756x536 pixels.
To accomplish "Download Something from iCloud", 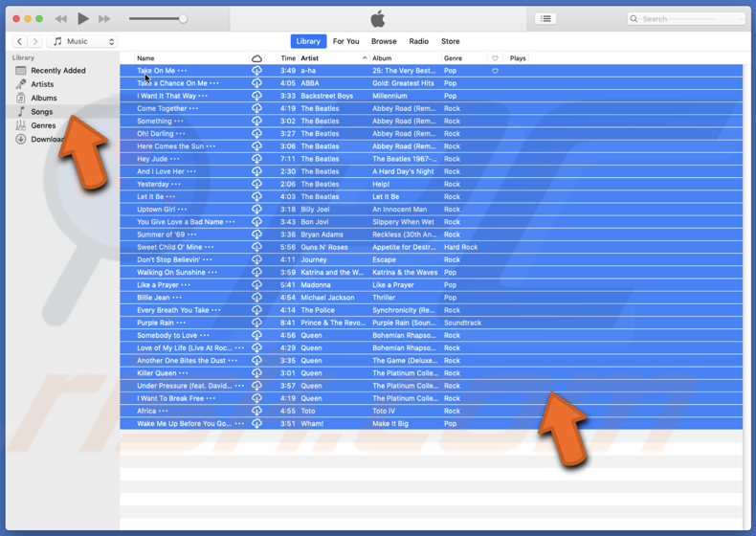I will tap(256, 122).
